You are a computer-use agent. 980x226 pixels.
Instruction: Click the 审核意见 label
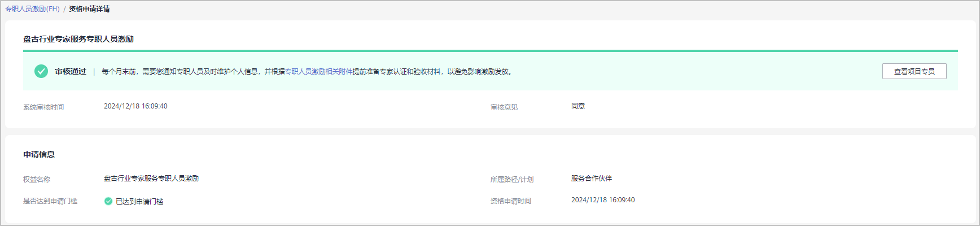tap(504, 107)
